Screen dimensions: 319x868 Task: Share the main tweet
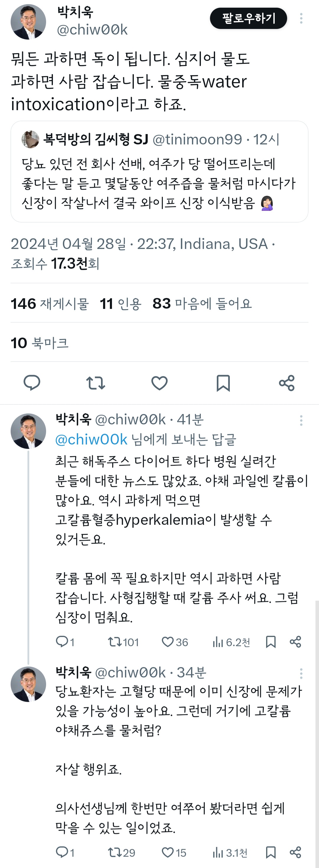tap(287, 383)
